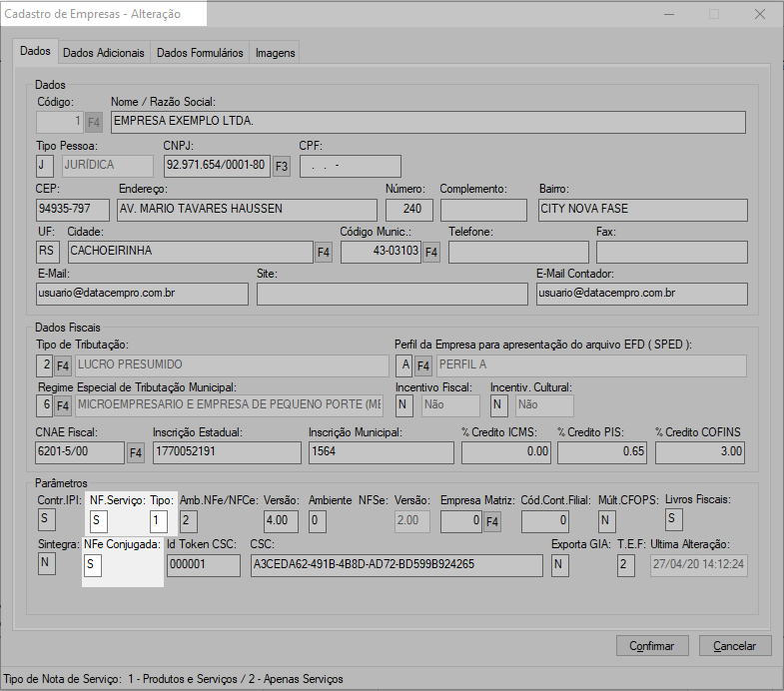Viewport: 784px width, 691px height.
Task: Click the Inscrição Municipal field
Action: 381,452
